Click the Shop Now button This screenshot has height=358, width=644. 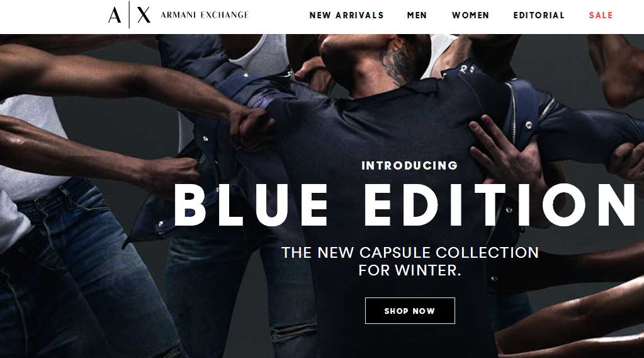click(x=410, y=311)
